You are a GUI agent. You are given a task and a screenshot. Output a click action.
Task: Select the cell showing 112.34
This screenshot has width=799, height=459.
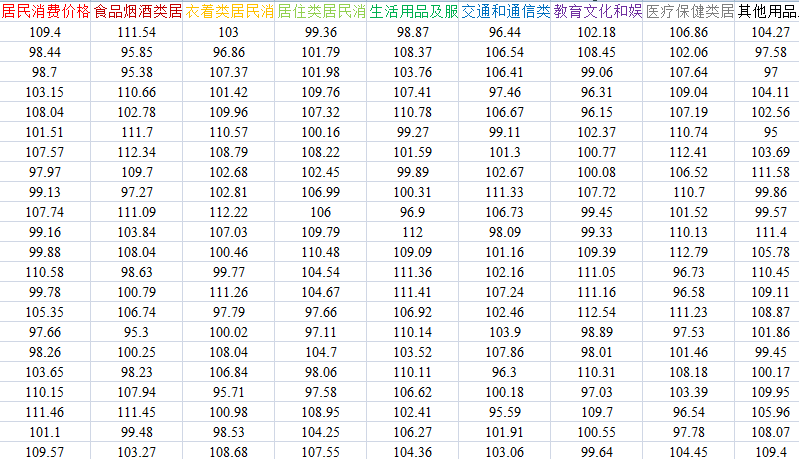(137, 152)
